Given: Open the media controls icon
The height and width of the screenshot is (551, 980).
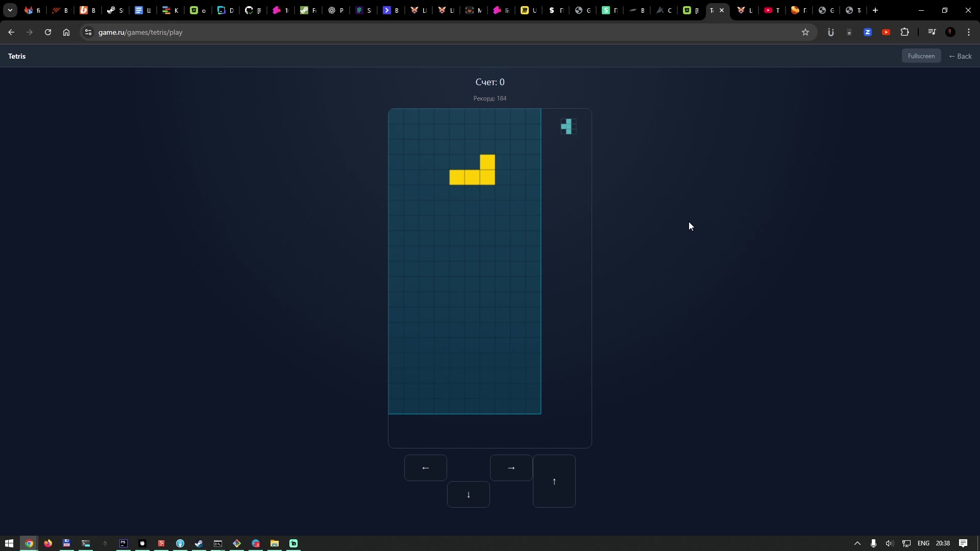Looking at the screenshot, I should 932,32.
